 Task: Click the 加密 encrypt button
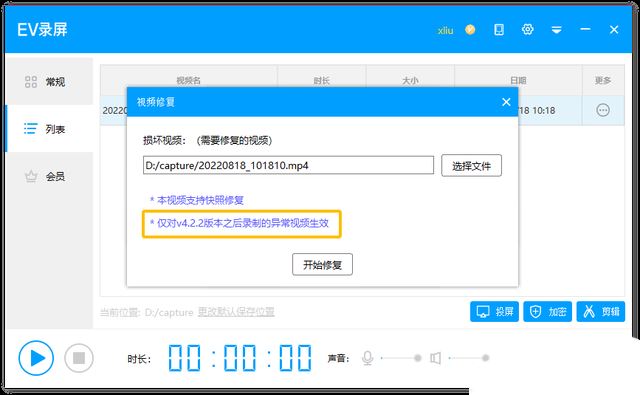click(547, 312)
